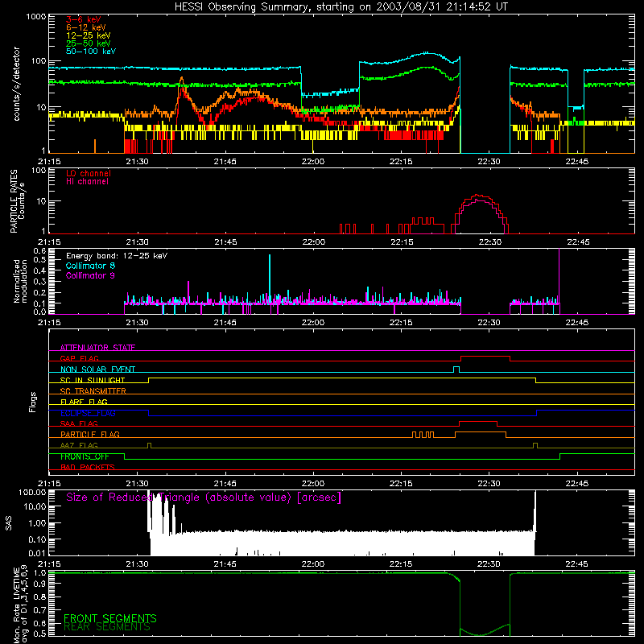
Task: Click the SC_IN_SUNLIGHT flag label
Action: (x=93, y=380)
